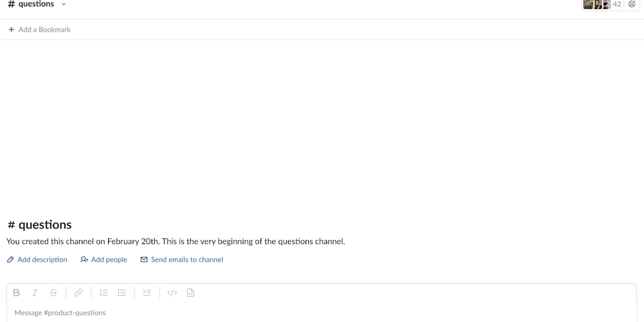The image size is (644, 322).
Task: Insert a link using the link icon
Action: (x=79, y=293)
